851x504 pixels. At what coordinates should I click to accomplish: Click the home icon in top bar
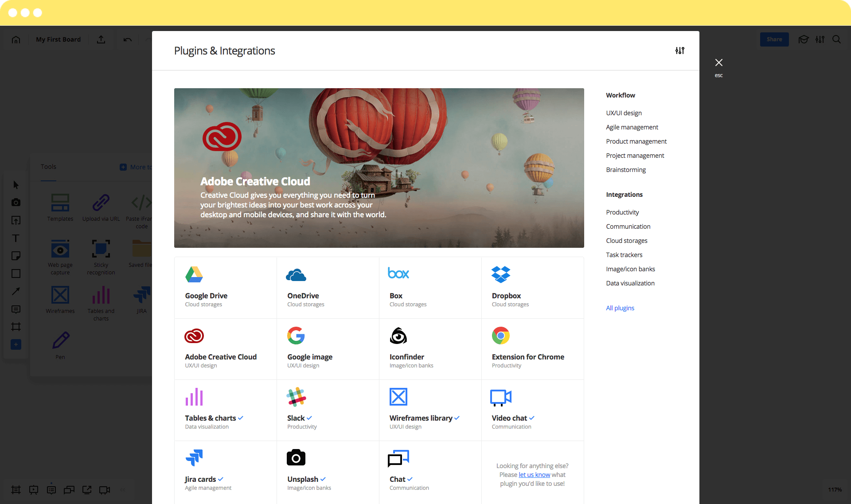(x=16, y=39)
